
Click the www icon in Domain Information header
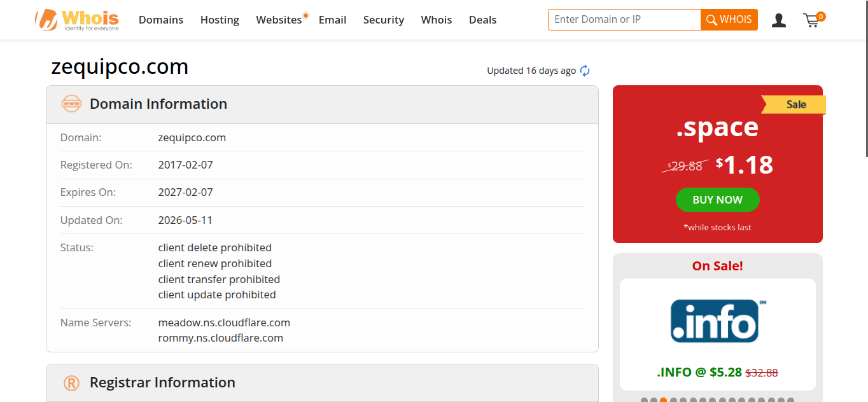click(71, 104)
